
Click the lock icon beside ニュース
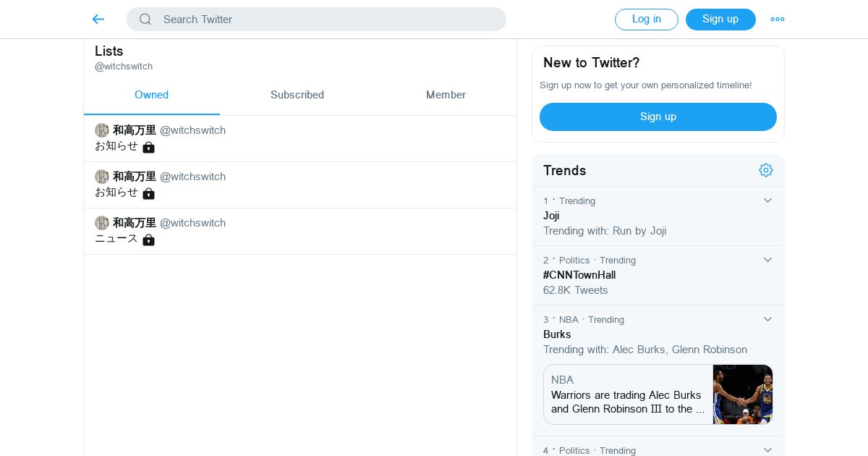pos(148,240)
